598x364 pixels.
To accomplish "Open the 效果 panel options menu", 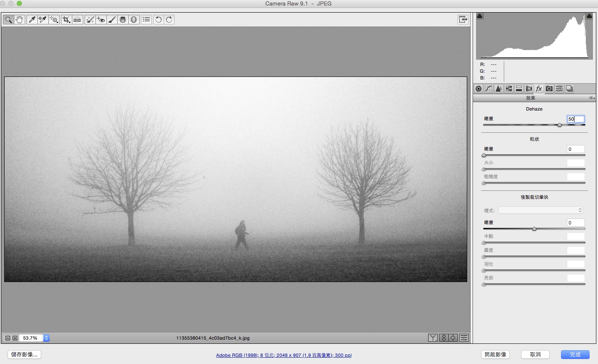I will 592,98.
